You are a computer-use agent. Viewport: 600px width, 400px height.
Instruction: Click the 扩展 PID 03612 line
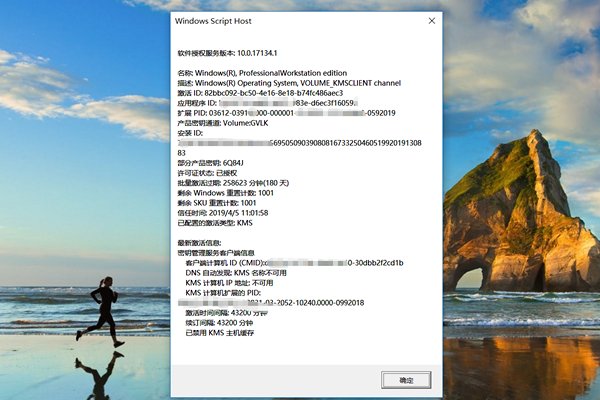click(287, 113)
